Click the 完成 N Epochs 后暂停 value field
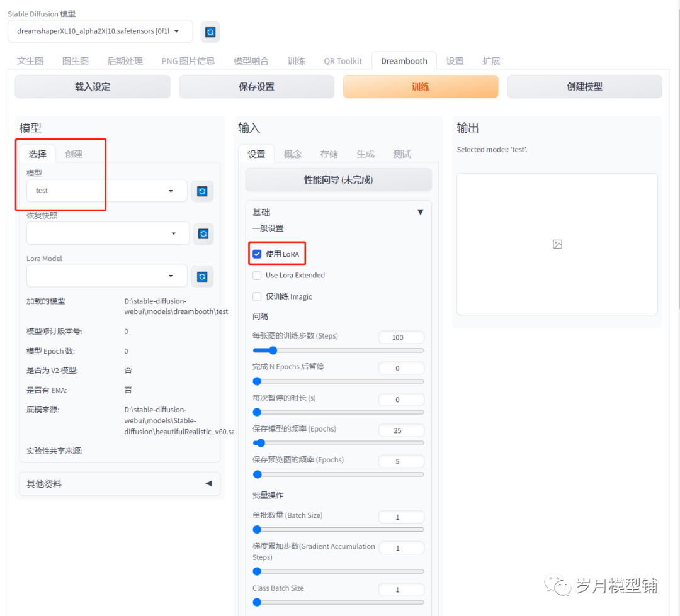The height and width of the screenshot is (616, 680). 402,368
